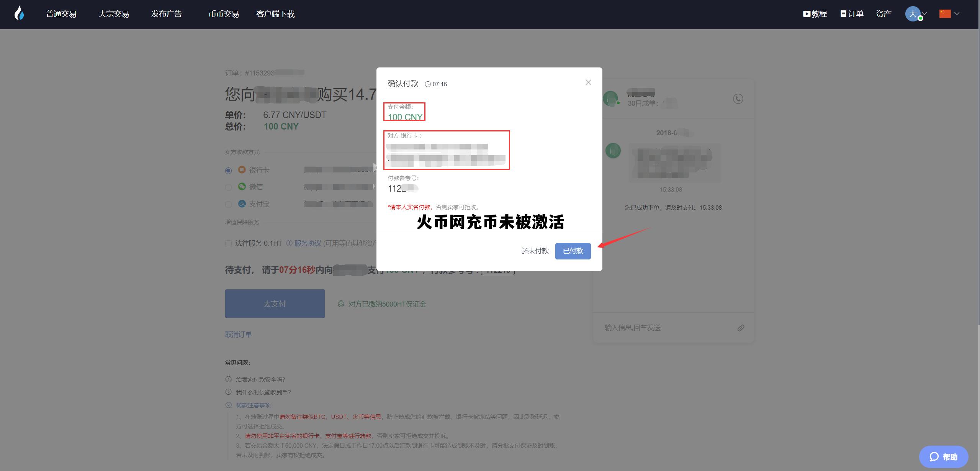Select the 银行卡 payment radio button

229,171
